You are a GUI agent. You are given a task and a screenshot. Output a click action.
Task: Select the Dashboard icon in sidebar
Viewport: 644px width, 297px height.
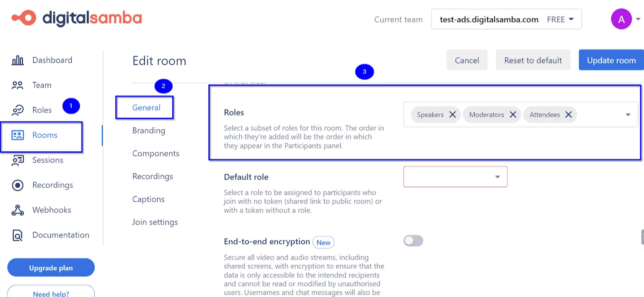[17, 60]
